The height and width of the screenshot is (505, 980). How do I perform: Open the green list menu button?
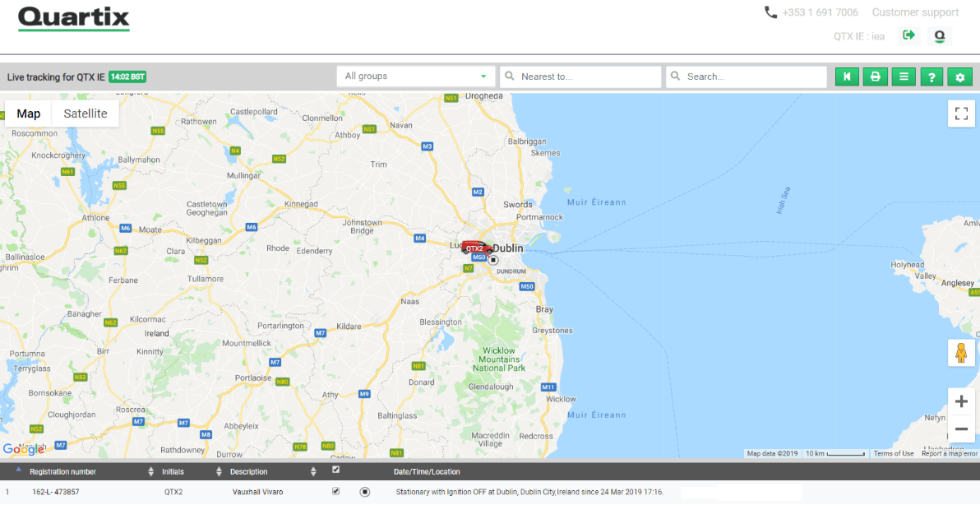pos(903,76)
